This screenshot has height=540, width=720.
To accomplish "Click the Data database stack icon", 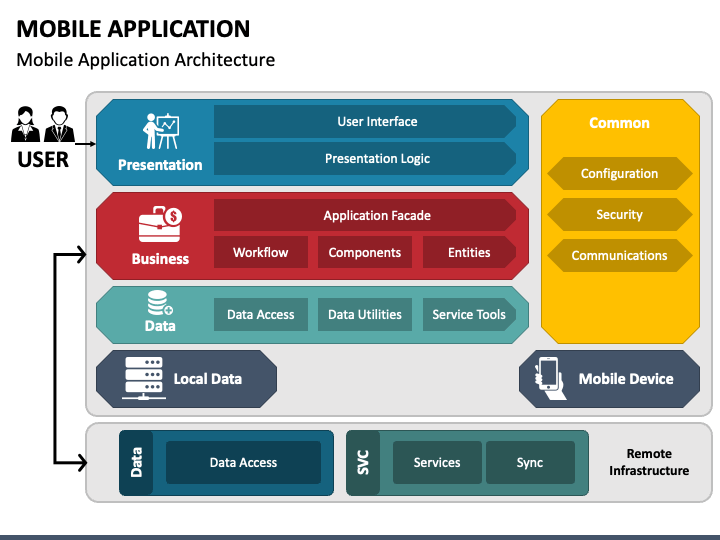I will (x=160, y=303).
